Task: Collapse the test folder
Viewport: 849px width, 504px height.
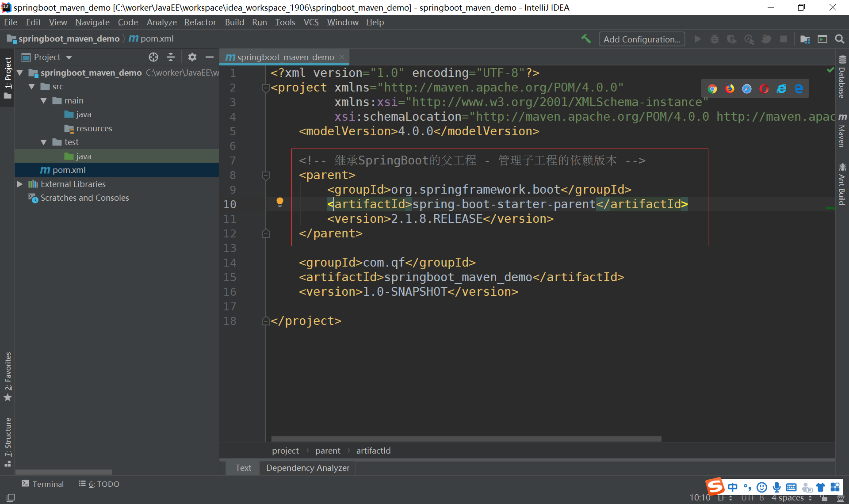Action: 43,142
